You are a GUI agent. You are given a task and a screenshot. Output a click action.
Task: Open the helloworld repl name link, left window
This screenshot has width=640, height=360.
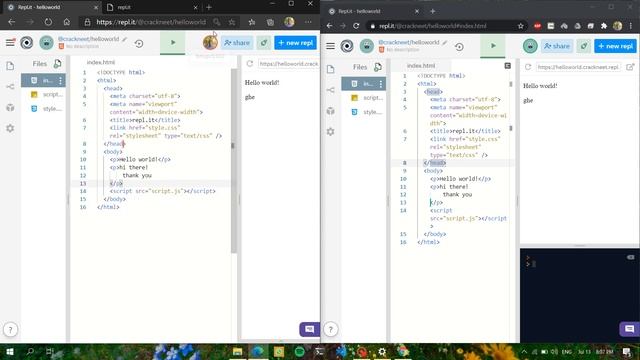pyautogui.click(x=89, y=39)
